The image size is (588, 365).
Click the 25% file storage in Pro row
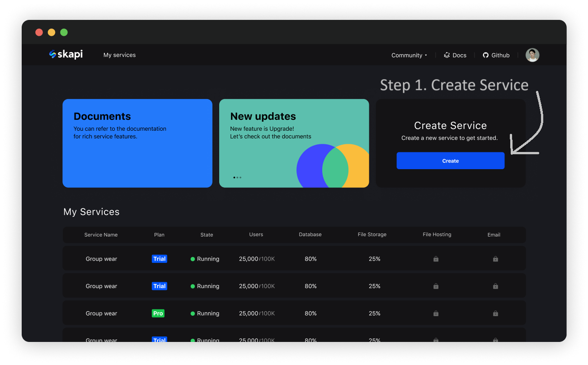click(x=375, y=313)
